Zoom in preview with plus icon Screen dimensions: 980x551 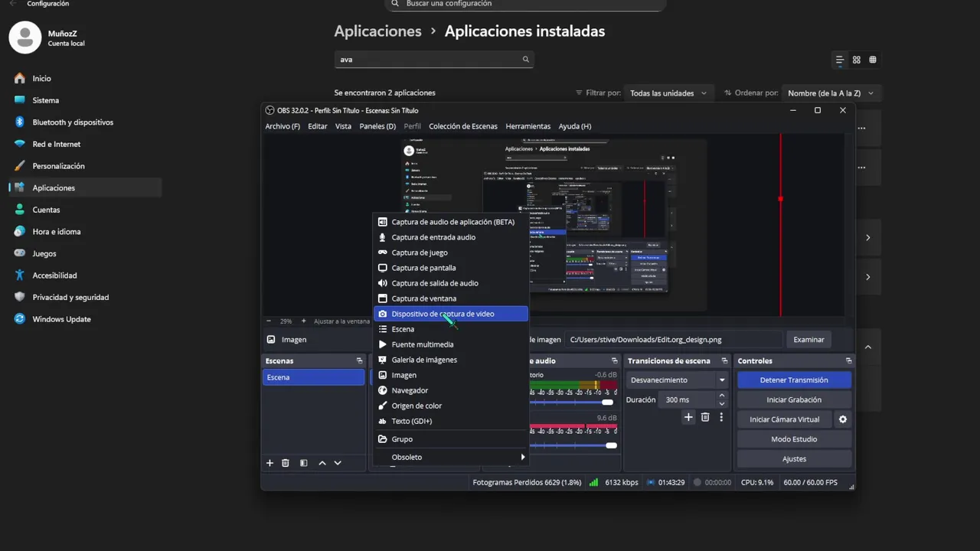[x=304, y=321]
